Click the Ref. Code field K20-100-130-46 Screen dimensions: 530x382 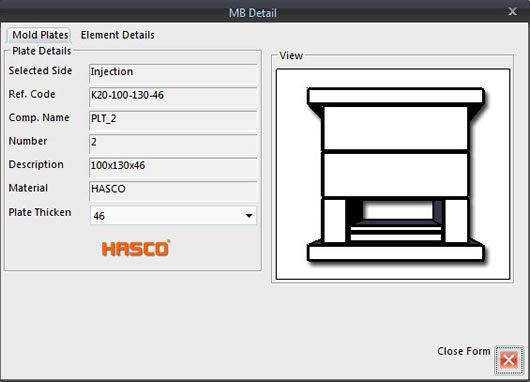[x=173, y=97]
